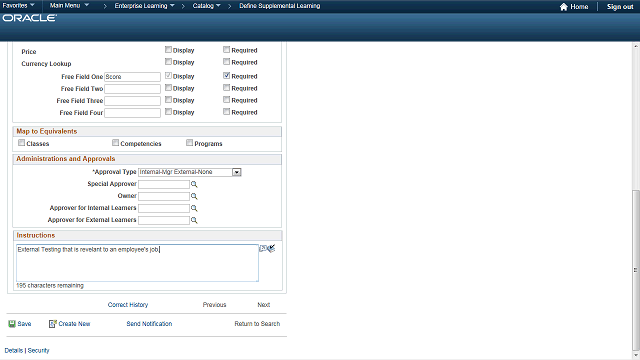This screenshot has width=640, height=360.
Task: Expand the Main Menu dropdown
Action: pos(69,6)
